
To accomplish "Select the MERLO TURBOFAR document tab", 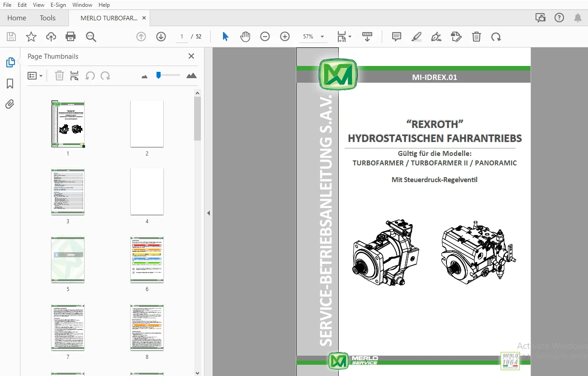I will click(109, 18).
